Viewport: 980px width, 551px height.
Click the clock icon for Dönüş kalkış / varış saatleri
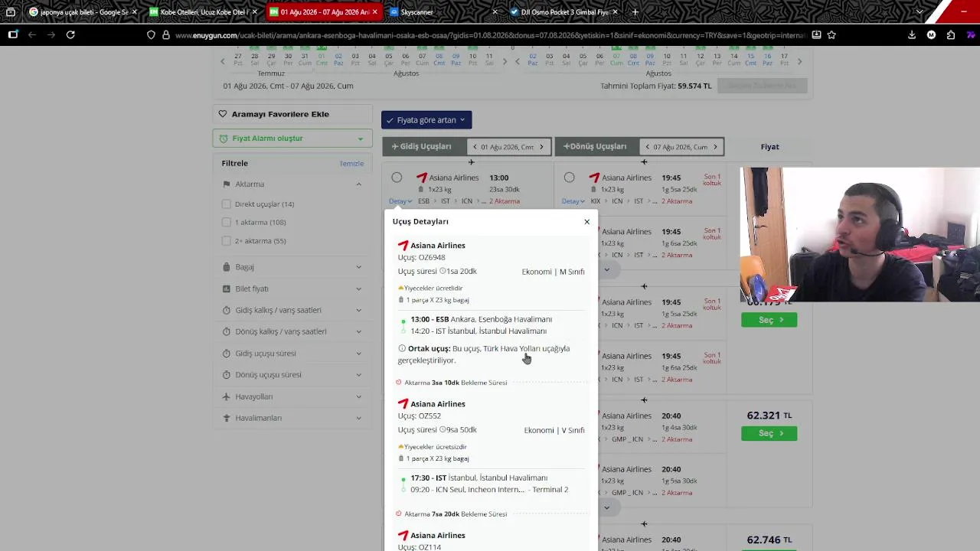point(227,331)
